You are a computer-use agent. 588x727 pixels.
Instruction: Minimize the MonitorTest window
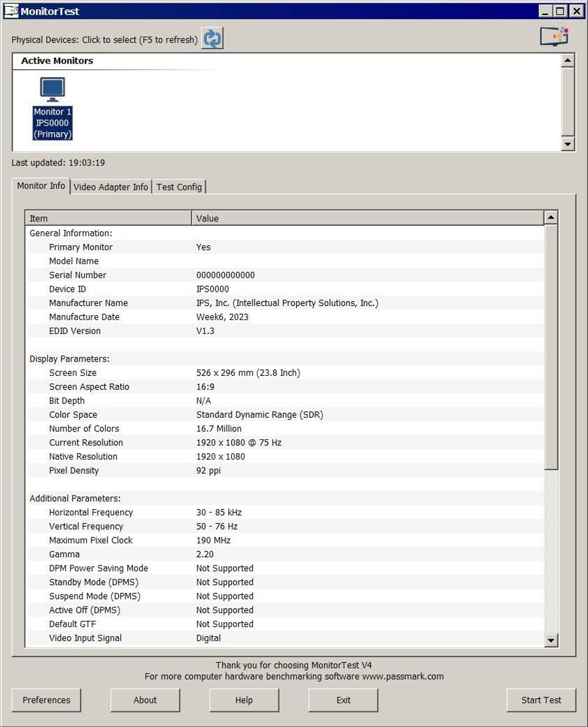[546, 11]
